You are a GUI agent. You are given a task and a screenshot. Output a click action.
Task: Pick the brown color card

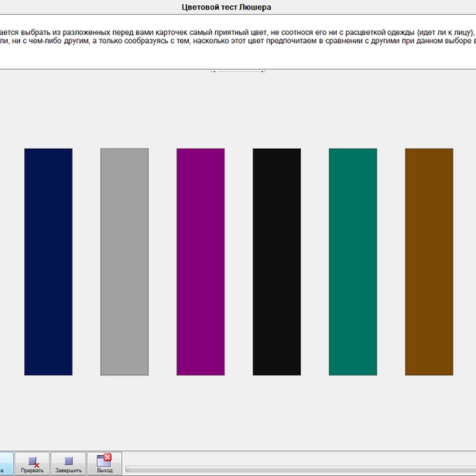429,262
